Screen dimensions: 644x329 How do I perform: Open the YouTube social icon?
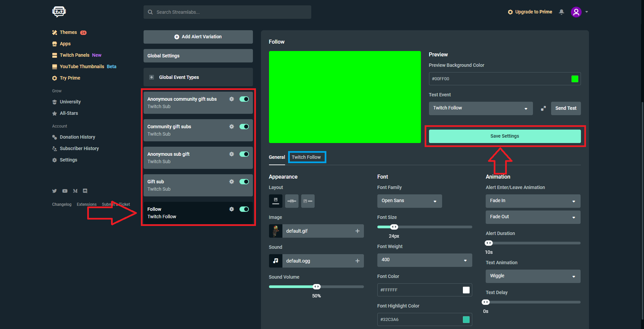[65, 191]
